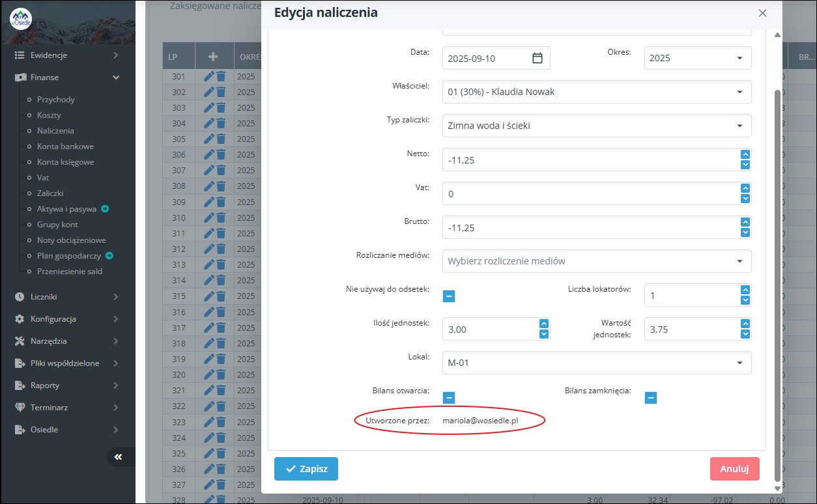817x504 pixels.
Task: Click the 'Zapisz' button
Action: [x=306, y=469]
